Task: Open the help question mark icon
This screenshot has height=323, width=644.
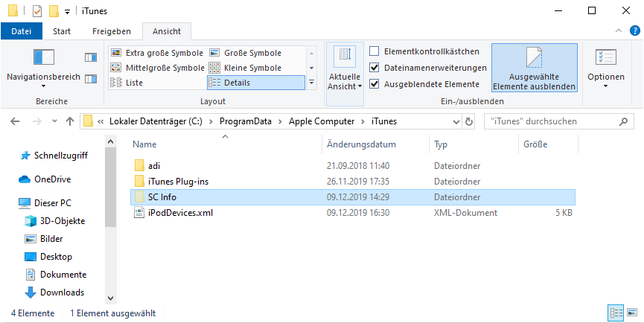Action: 633,31
